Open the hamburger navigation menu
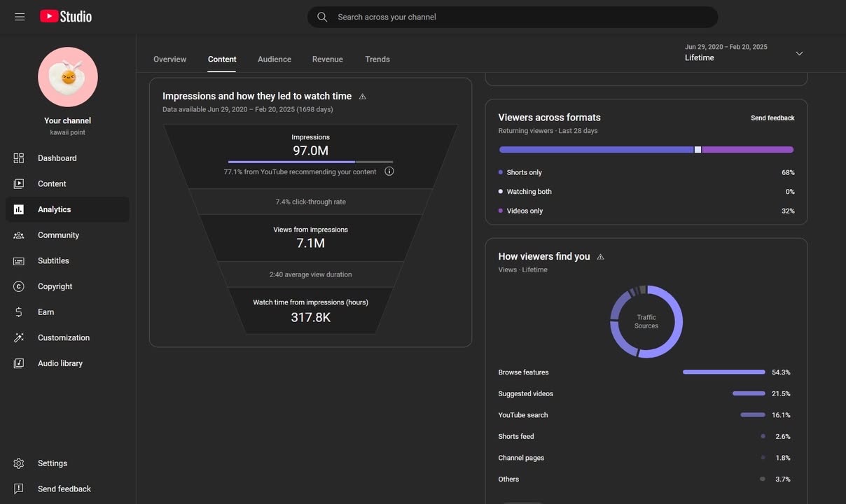This screenshot has width=846, height=504. (x=20, y=17)
